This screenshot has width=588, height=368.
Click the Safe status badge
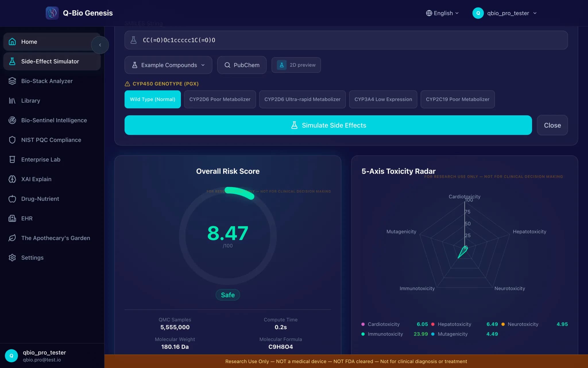point(228,295)
